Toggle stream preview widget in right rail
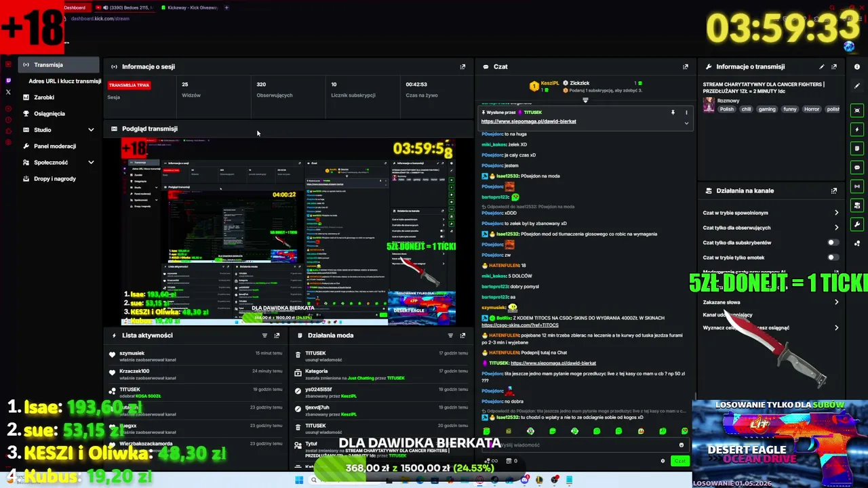868x488 pixels. pos(857,110)
